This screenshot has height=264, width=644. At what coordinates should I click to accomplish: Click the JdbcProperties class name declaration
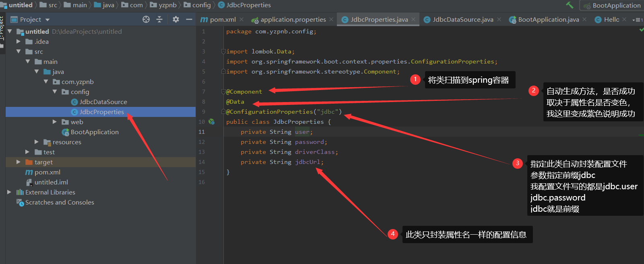click(x=299, y=122)
